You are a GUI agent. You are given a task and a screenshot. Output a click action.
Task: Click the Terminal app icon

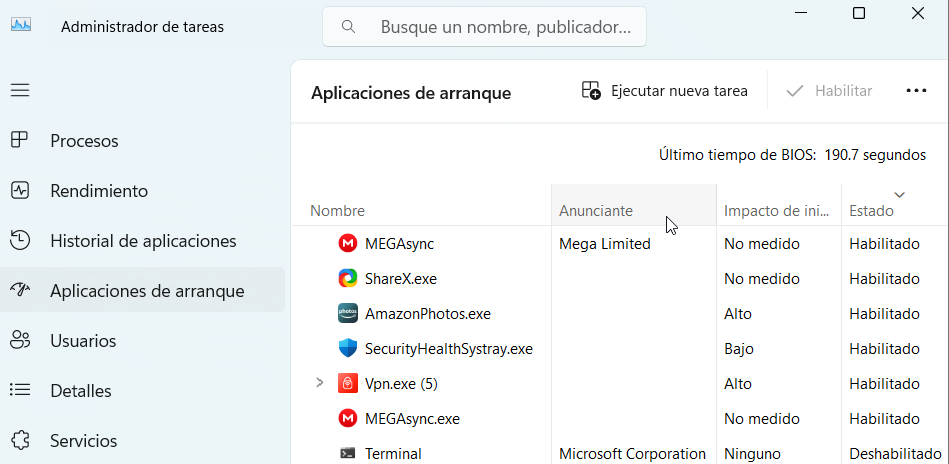pos(348,453)
